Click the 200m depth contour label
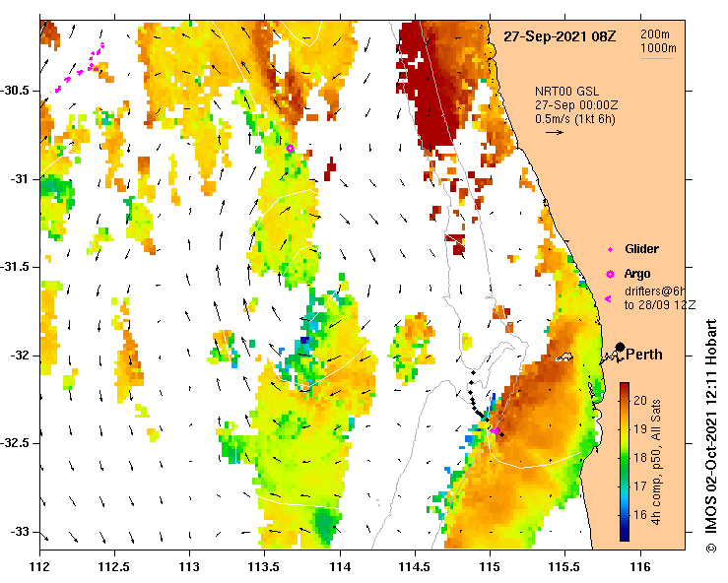This screenshot has height=583, width=728. 655,33
